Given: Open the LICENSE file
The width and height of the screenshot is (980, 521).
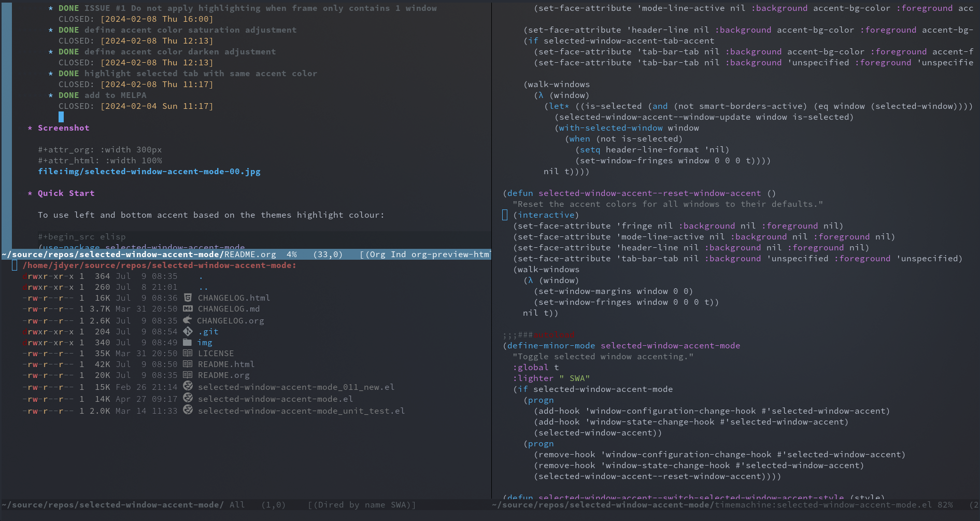Looking at the screenshot, I should coord(216,354).
